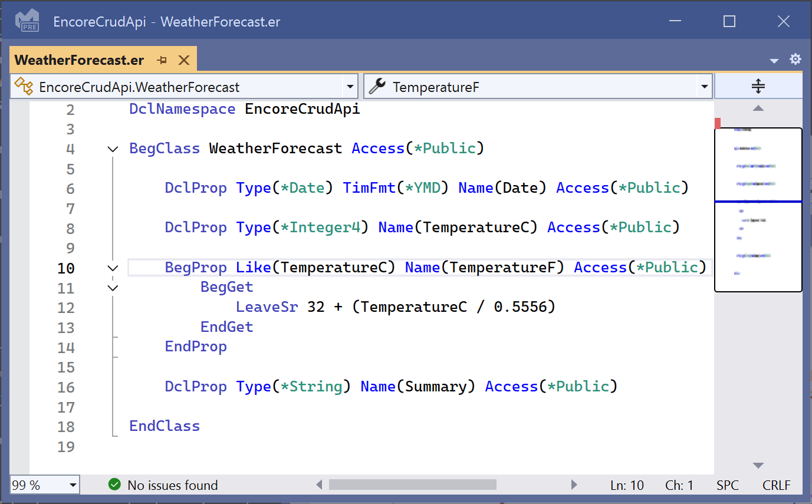812x504 pixels.
Task: Click the Ln: 10 line indicator
Action: (627, 485)
